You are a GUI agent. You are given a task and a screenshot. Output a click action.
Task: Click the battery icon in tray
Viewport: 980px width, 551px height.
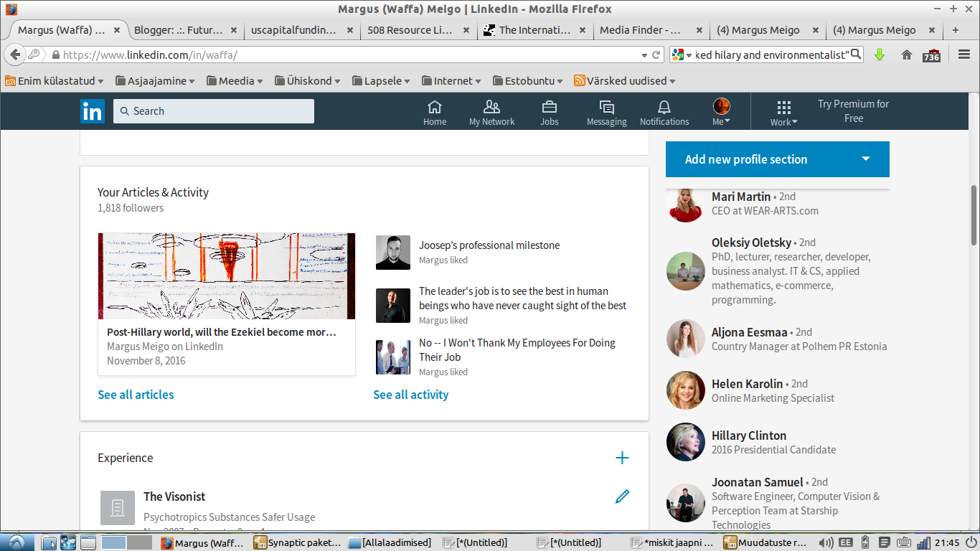point(865,542)
